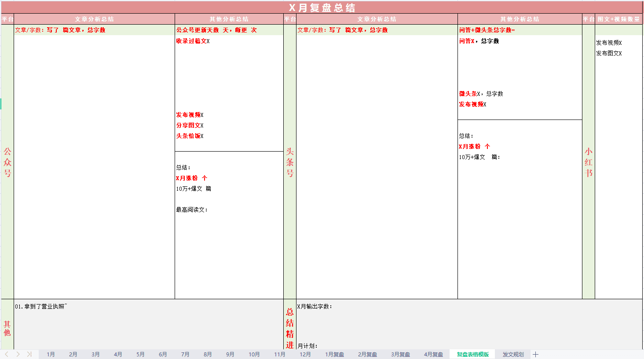Switch to the 10月 sheet tab
This screenshot has width=644, height=359.
[x=254, y=354]
